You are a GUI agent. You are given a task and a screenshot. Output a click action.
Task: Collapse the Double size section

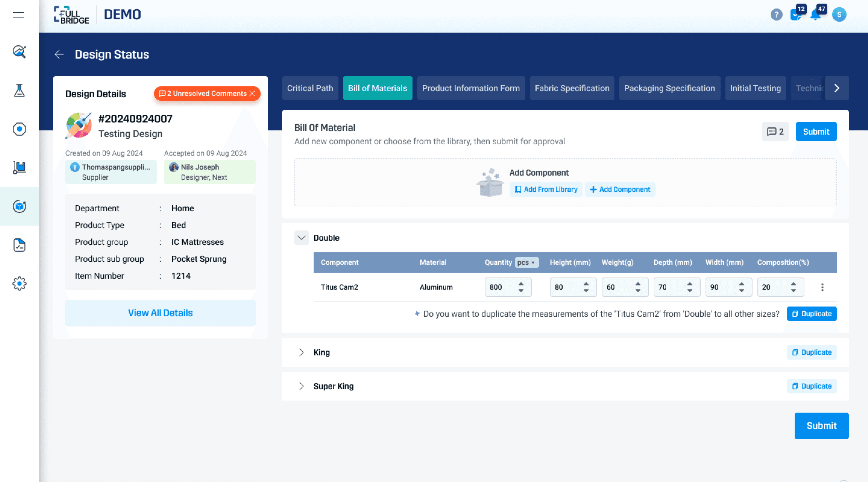tap(301, 238)
